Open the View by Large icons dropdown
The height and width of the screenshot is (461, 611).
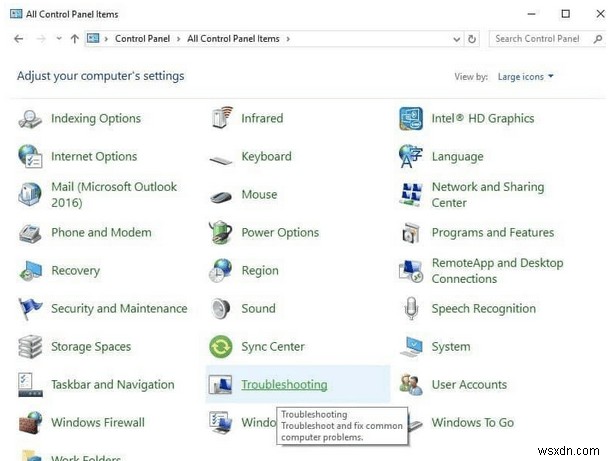[525, 76]
